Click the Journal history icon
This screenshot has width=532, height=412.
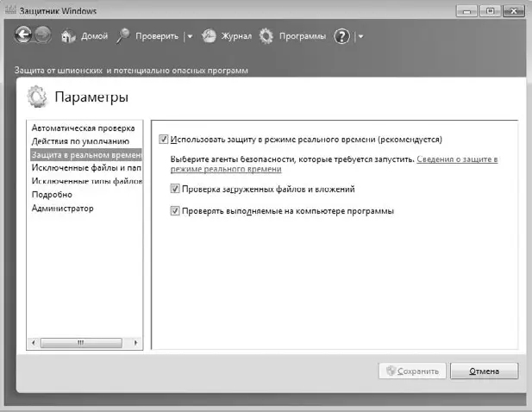209,35
